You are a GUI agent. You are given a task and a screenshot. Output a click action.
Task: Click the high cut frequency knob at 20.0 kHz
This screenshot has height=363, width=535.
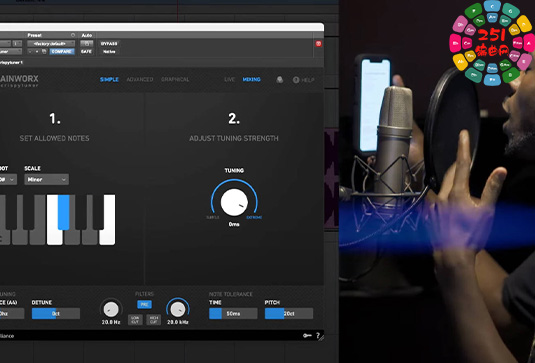pyautogui.click(x=178, y=309)
